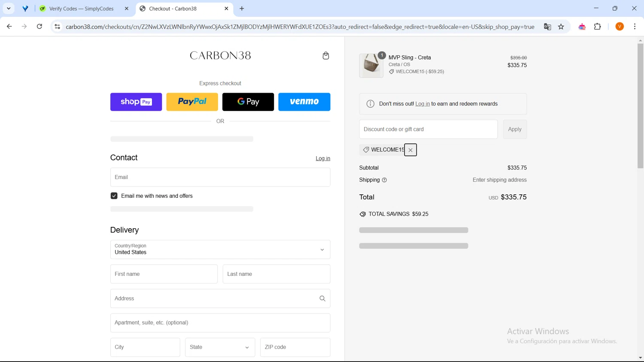Bookmark this page with the star icon
The image size is (644, 362).
coord(561,27)
